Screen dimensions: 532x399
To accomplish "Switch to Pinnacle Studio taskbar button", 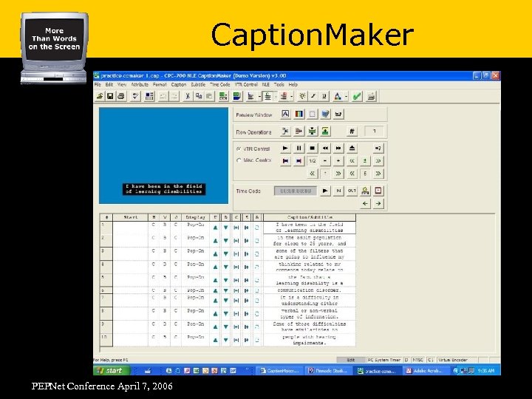I will pos(328,371).
